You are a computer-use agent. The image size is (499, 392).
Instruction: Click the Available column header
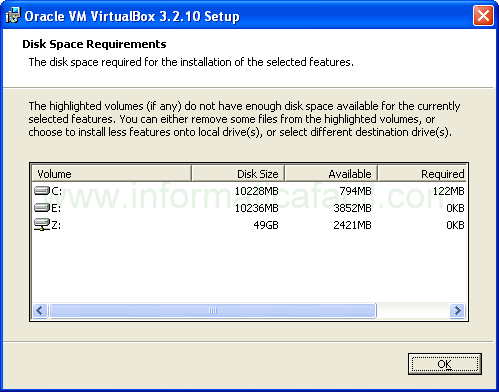pyautogui.click(x=331, y=174)
